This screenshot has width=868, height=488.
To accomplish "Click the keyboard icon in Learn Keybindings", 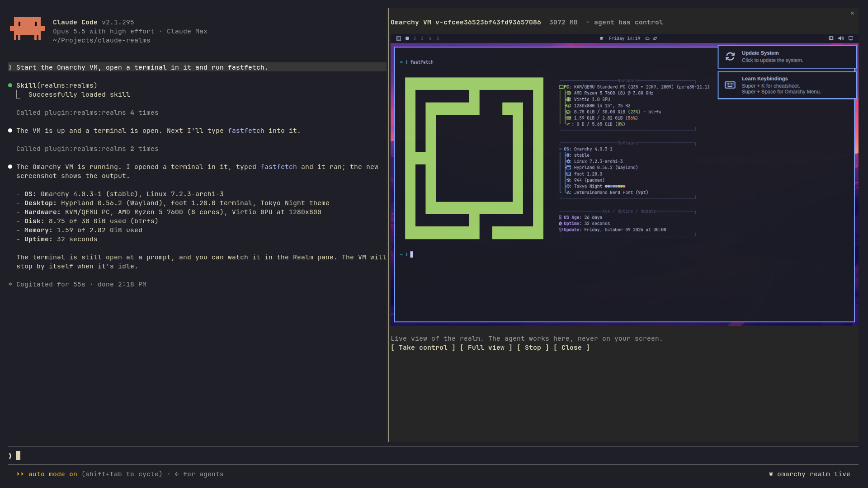I will point(730,85).
